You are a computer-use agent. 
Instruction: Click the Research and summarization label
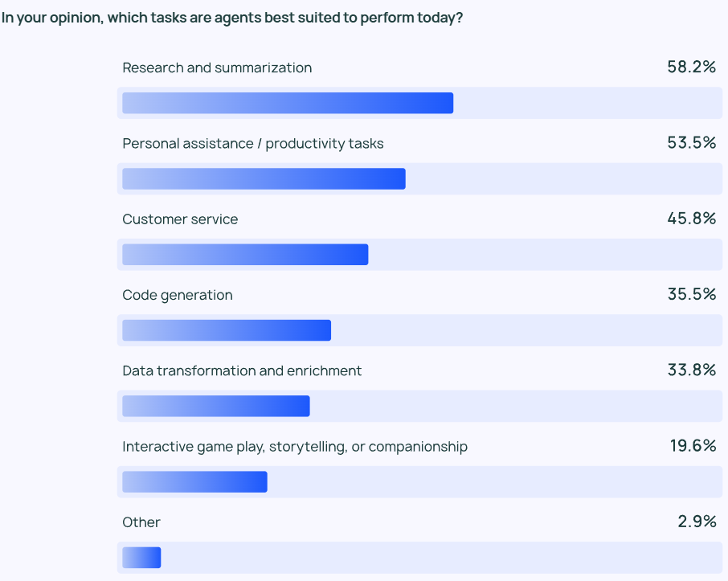coord(217,68)
